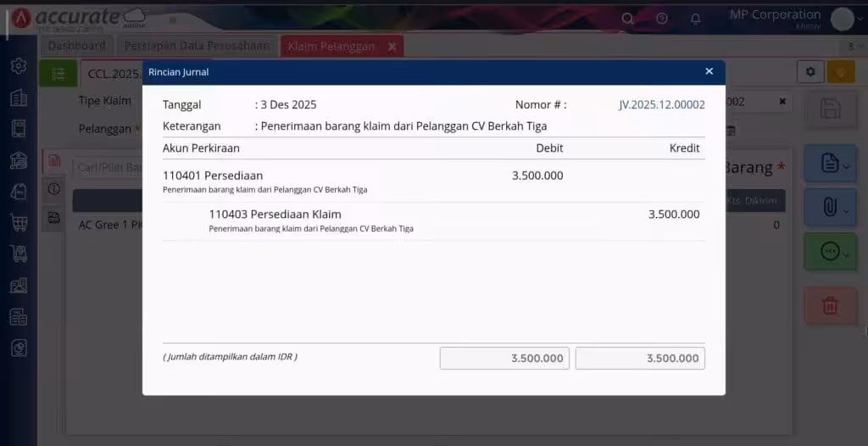Select the 110403 Persediaan Klaim account row

(x=433, y=220)
